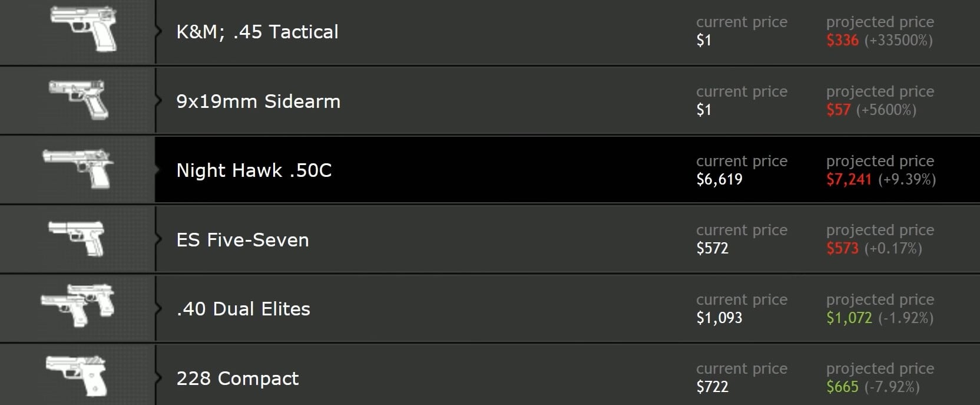Click the 228 Compact pistol icon
Viewport: 980px width, 405px height.
pos(77,375)
